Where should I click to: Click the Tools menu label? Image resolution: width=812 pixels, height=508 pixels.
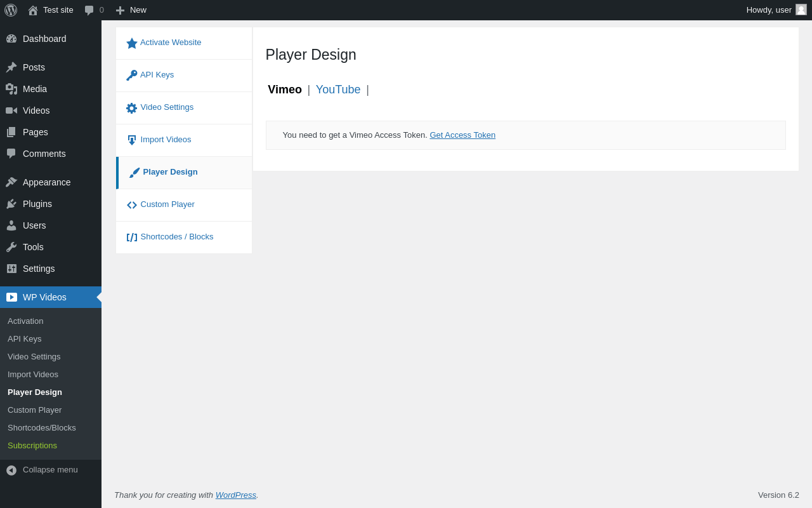click(33, 247)
